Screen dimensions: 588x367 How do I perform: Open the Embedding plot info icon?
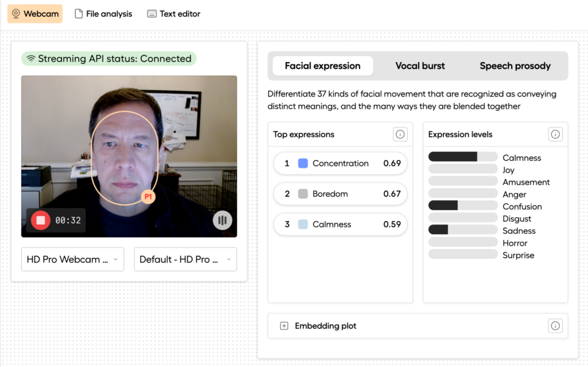(555, 326)
